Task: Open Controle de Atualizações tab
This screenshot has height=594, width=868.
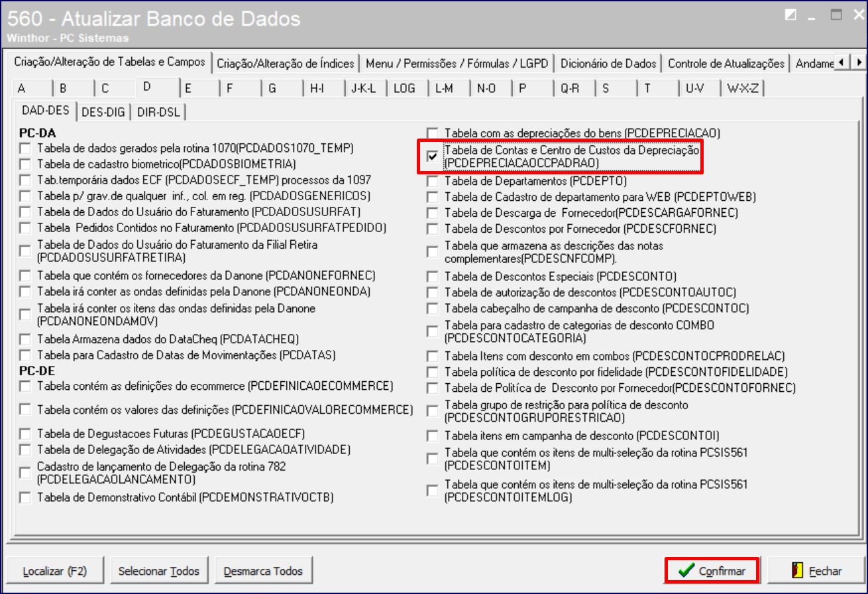Action: [726, 64]
